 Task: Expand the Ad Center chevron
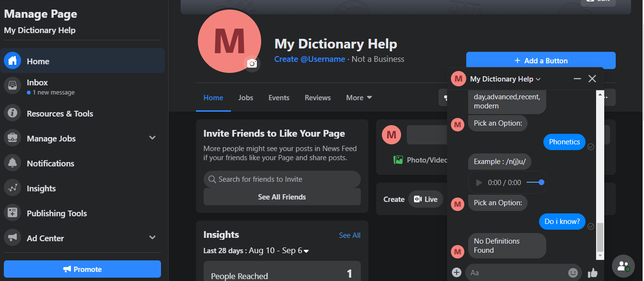click(152, 238)
